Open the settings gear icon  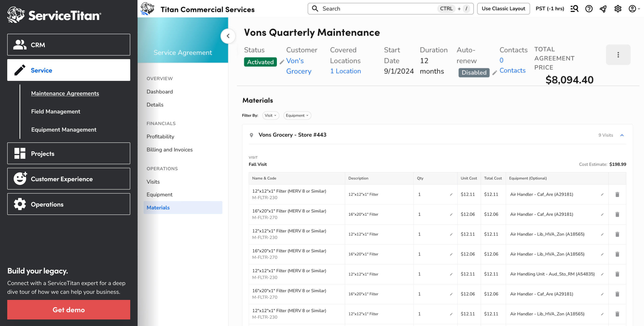(618, 9)
